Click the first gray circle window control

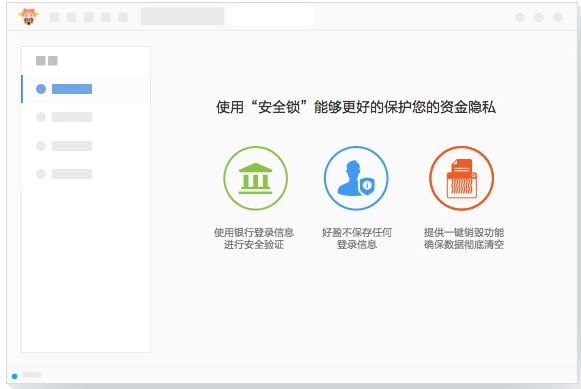point(520,17)
